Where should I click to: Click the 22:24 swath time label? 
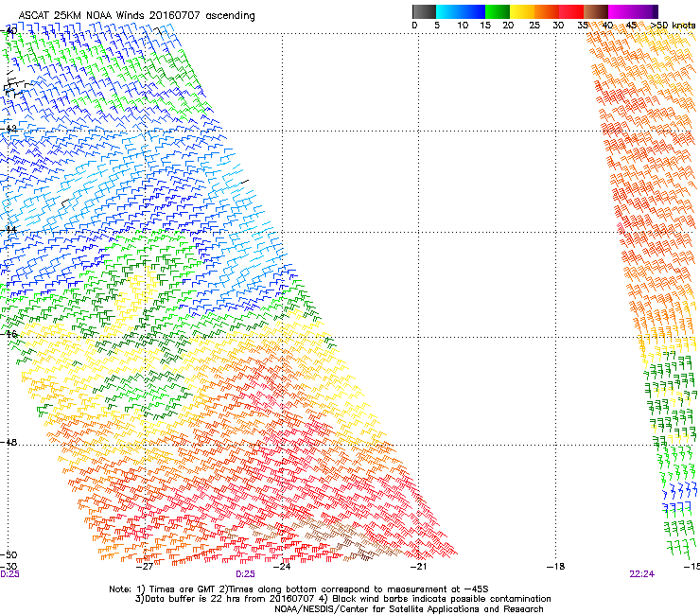point(642,574)
